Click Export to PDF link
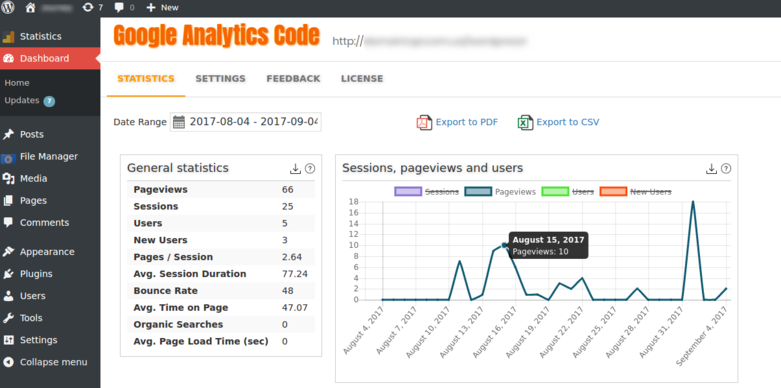Screen dimensions: 781x388 [x=467, y=122]
